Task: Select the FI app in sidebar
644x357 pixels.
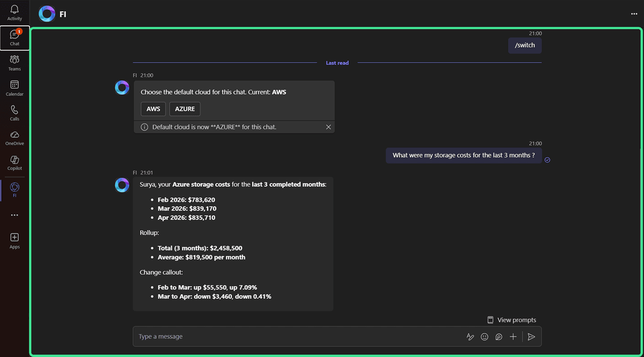Action: pos(14,190)
